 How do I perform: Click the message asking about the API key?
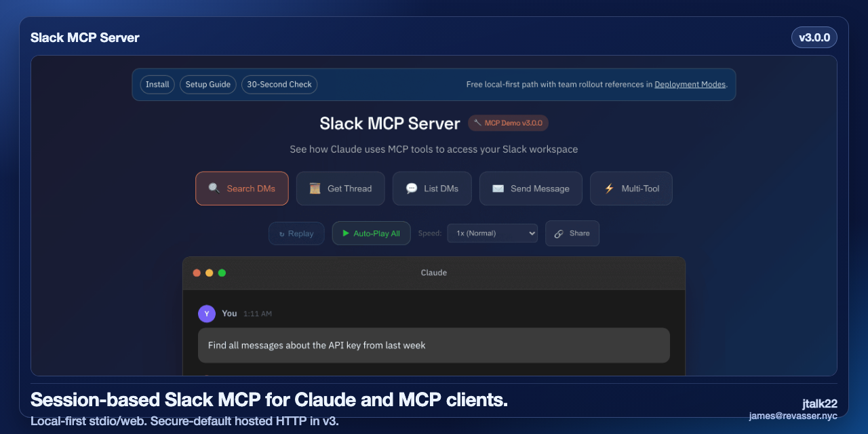tap(434, 345)
